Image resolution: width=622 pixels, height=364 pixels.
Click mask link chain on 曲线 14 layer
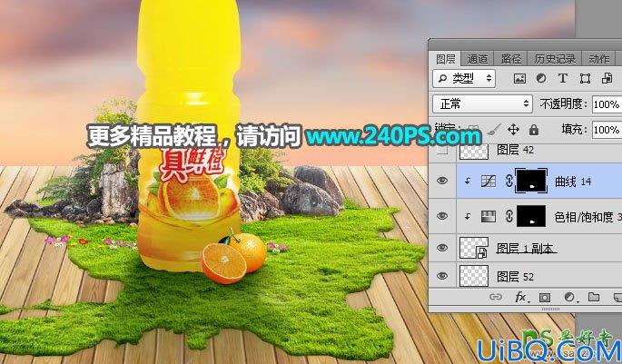[x=509, y=181]
